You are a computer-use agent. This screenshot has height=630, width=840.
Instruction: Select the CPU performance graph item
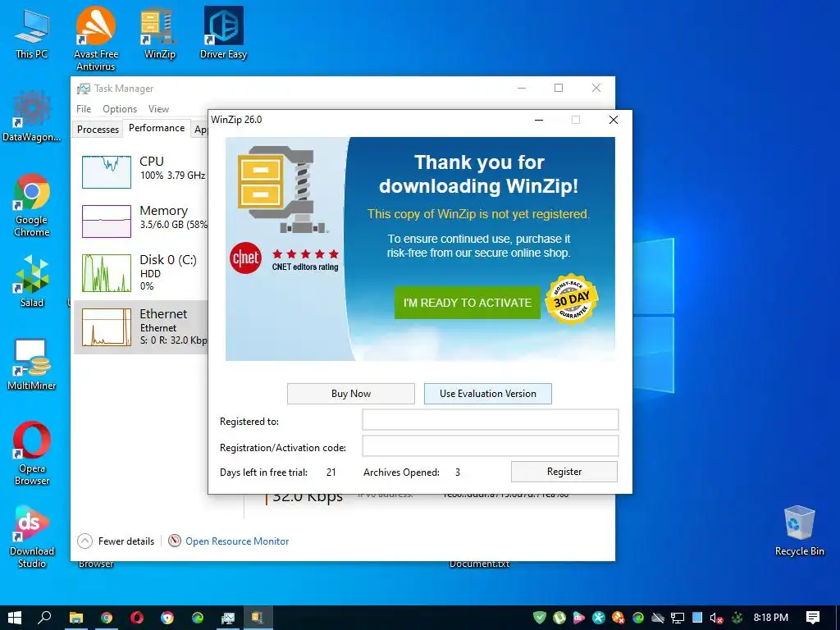(x=141, y=171)
